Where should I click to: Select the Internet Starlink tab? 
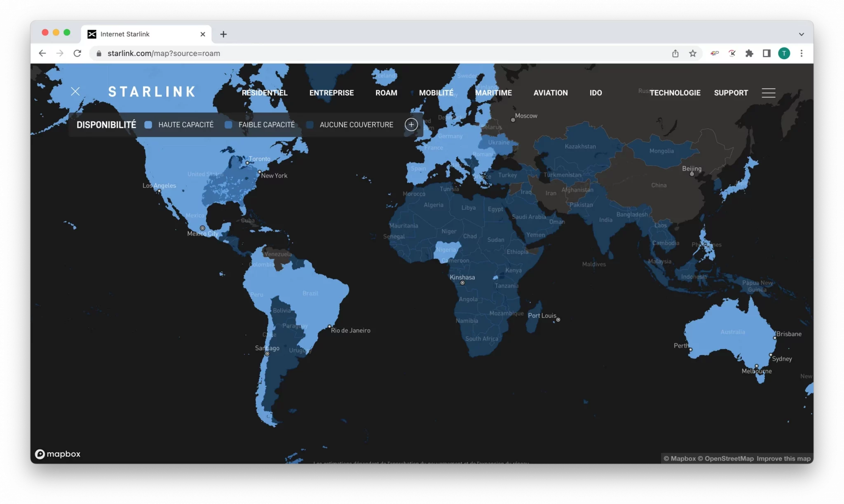point(147,34)
